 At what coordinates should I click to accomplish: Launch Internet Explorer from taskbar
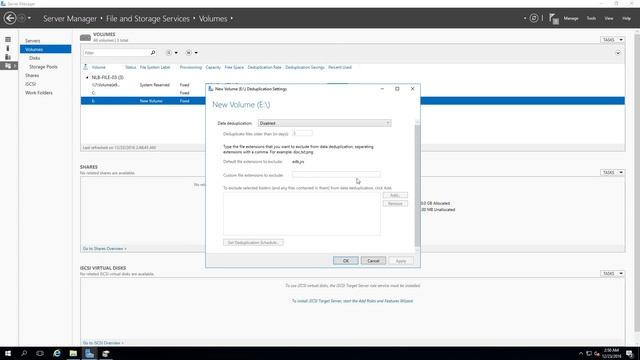coord(57,353)
